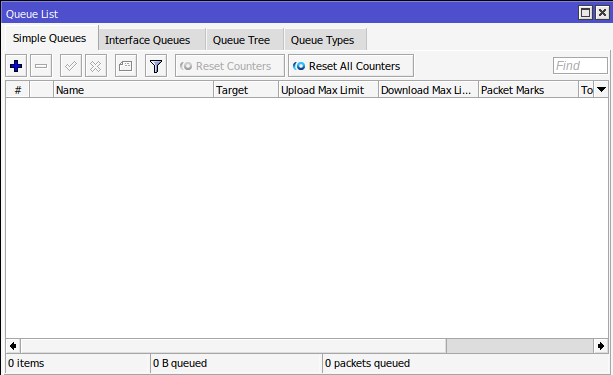Screen dimensions: 613x375
Task: Click the Reset All Counters button
Action: [351, 66]
